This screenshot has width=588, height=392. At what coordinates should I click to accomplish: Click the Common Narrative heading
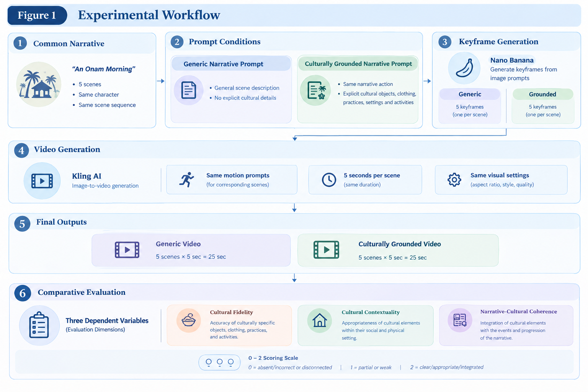pos(69,44)
